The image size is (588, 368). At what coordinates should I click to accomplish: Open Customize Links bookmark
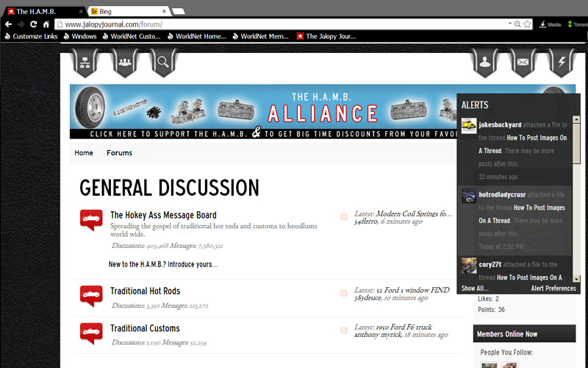[31, 36]
